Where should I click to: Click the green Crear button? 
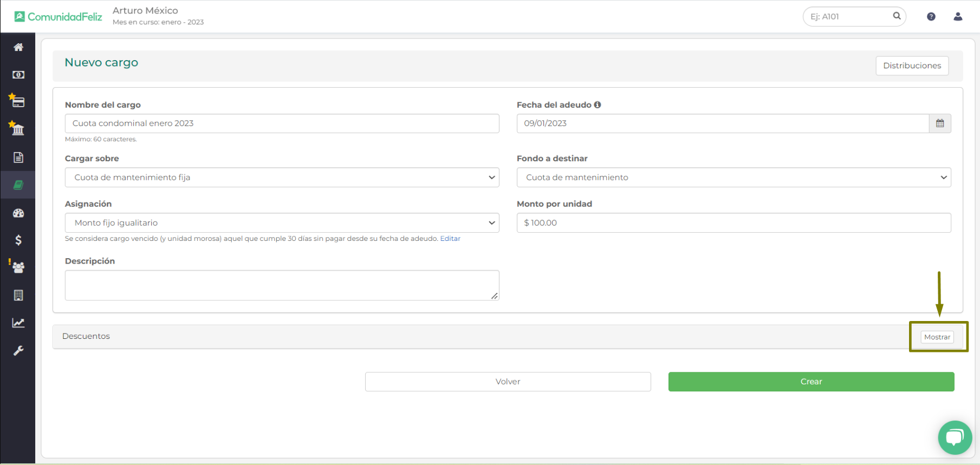point(811,382)
